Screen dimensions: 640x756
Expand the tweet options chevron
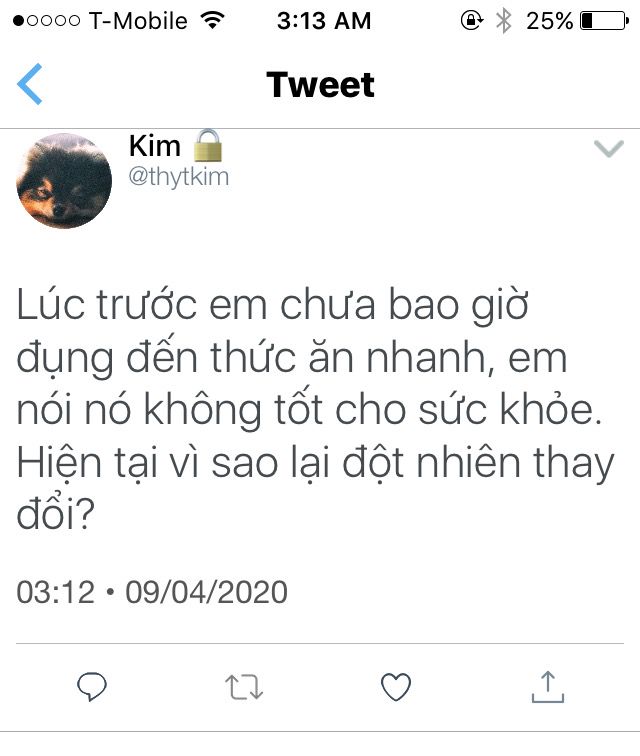point(609,148)
